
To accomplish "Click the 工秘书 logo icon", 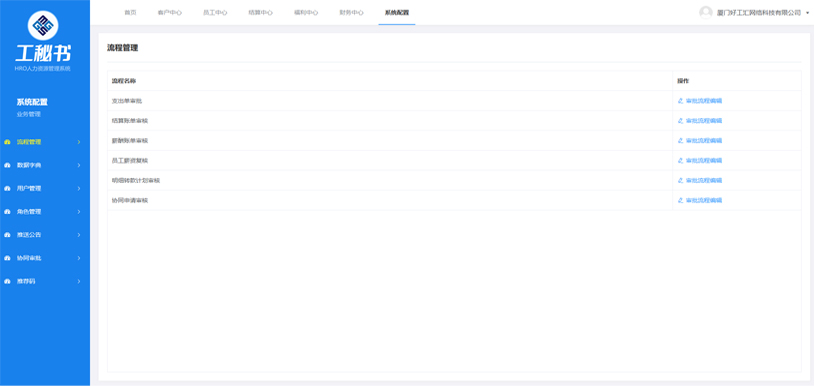I will pyautogui.click(x=43, y=25).
